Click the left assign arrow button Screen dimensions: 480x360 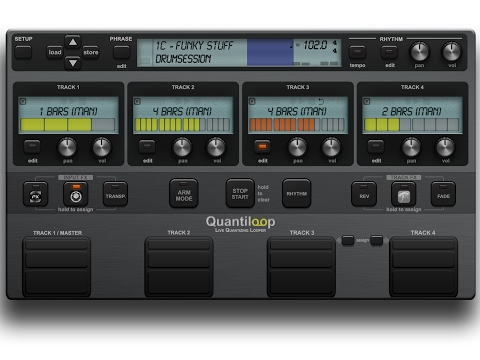(x=348, y=240)
